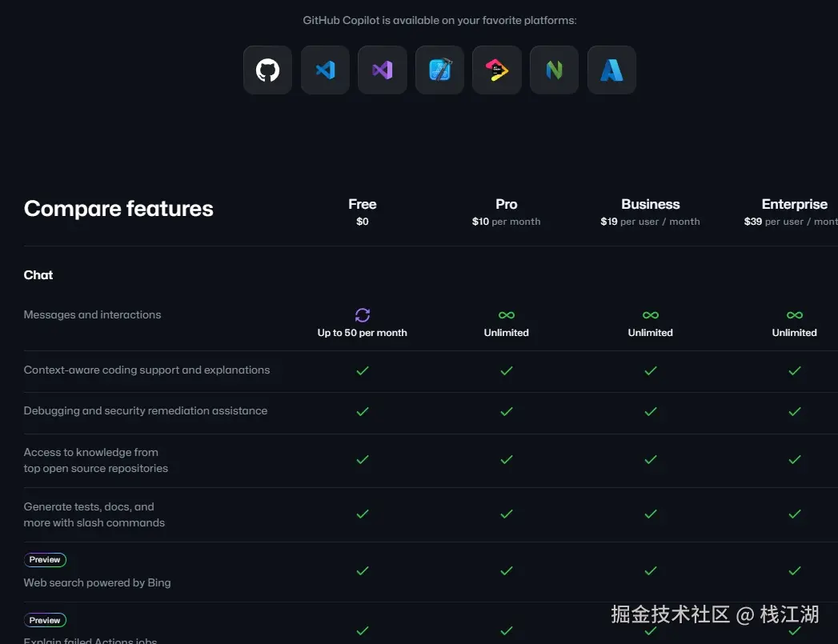Image resolution: width=838 pixels, height=644 pixels.
Task: Click the JetBrains platform icon
Action: tap(497, 70)
